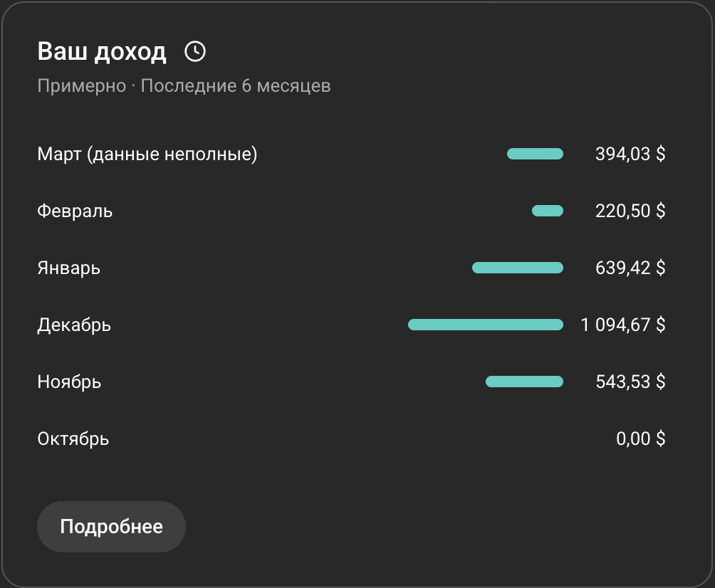Screen dimensions: 715x588
Task: Select the Февраль month label
Action: point(75,211)
